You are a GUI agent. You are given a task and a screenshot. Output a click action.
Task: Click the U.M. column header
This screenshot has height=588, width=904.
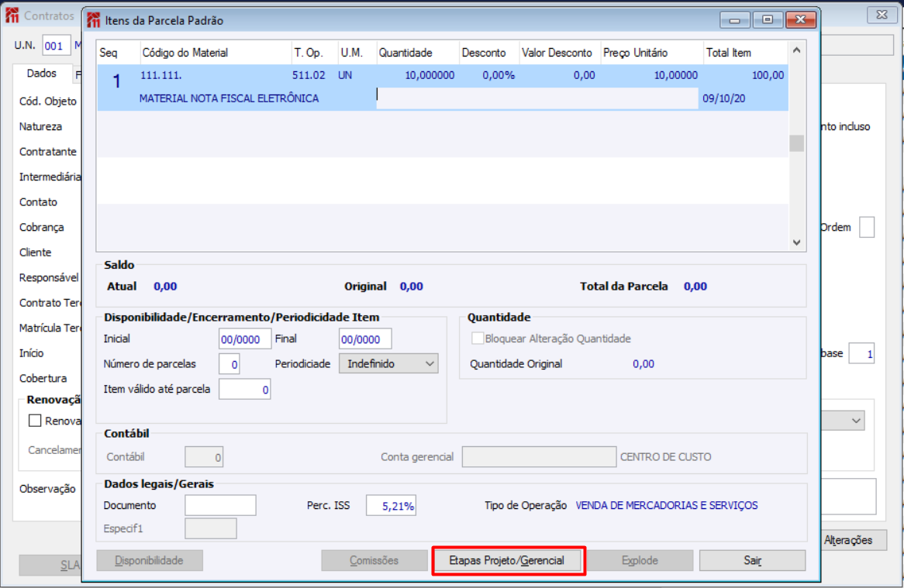[x=357, y=53]
